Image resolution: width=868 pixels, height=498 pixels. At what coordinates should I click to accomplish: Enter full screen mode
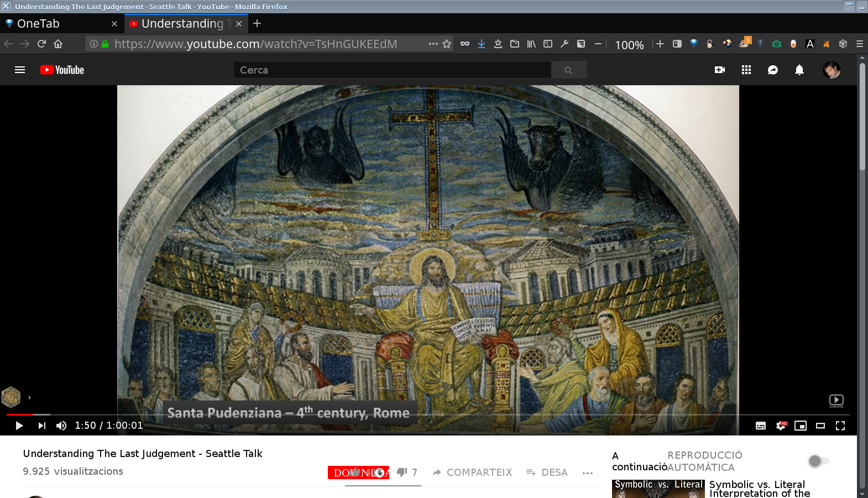point(840,426)
